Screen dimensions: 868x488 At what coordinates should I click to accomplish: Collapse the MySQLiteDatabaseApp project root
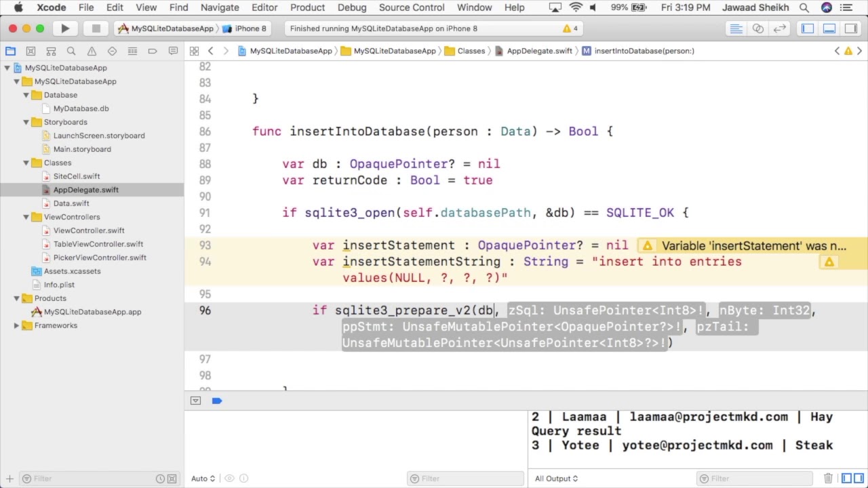[x=7, y=68]
